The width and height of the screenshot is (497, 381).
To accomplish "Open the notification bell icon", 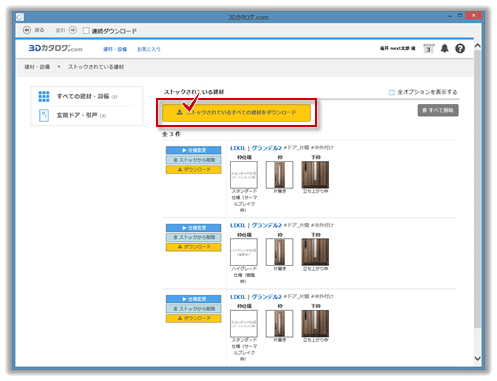I will [444, 49].
